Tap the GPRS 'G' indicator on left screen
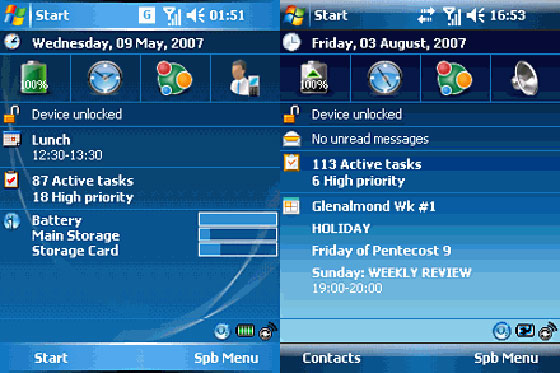The height and width of the screenshot is (373, 560). 146,15
